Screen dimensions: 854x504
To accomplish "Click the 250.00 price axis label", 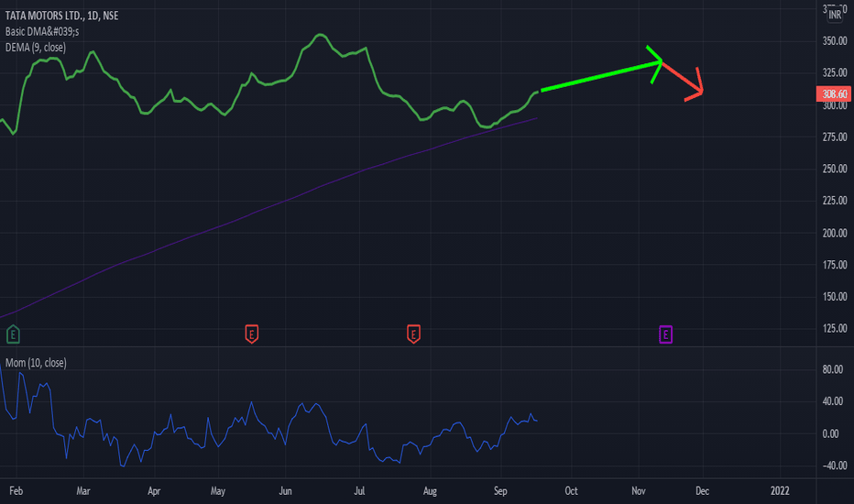I will coord(835,169).
